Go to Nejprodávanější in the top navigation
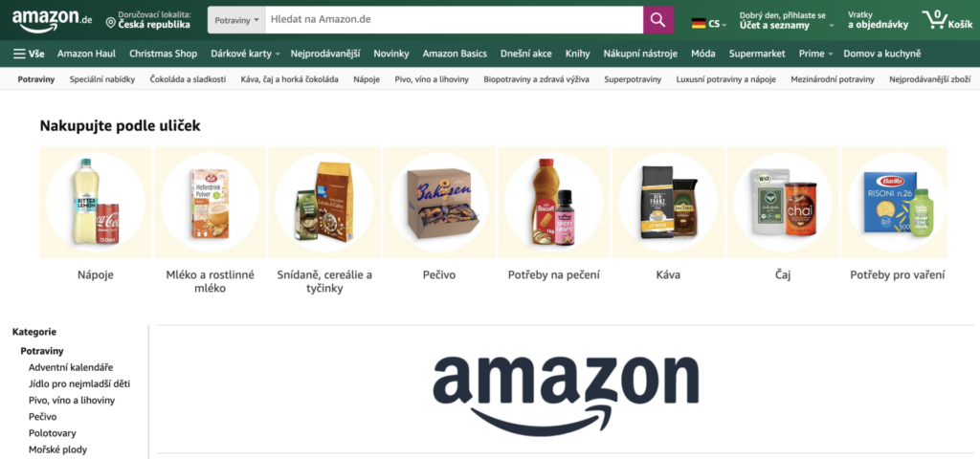The height and width of the screenshot is (459, 980). click(325, 54)
